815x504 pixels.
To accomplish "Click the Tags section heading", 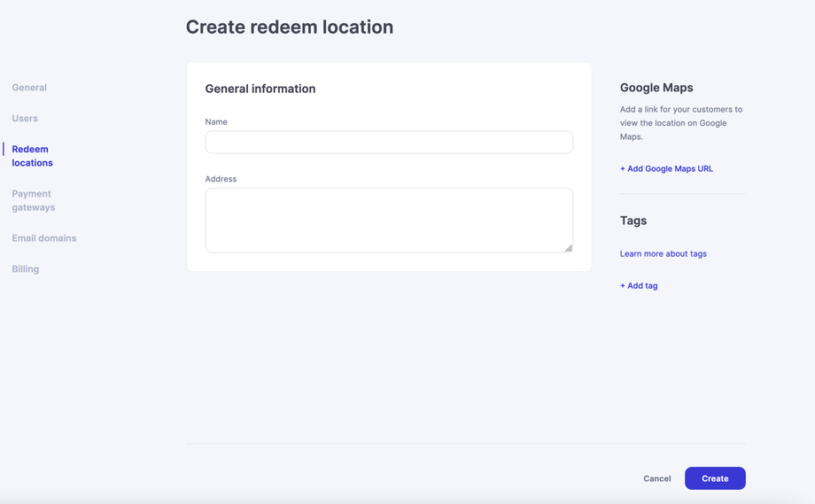I will (633, 221).
